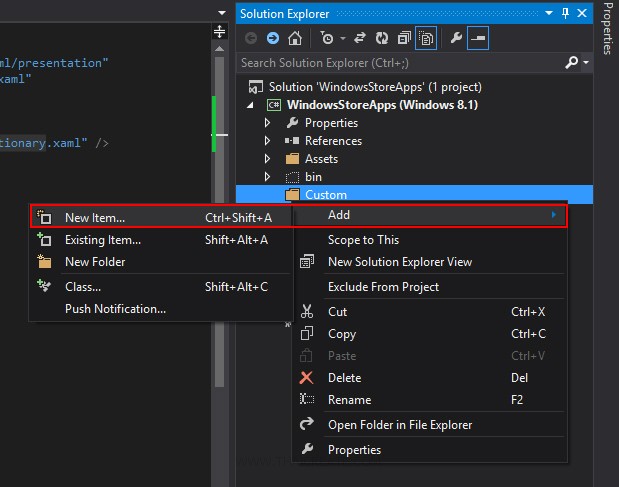Select the hidden bin folder icon
The width and height of the screenshot is (619, 487).
[292, 177]
